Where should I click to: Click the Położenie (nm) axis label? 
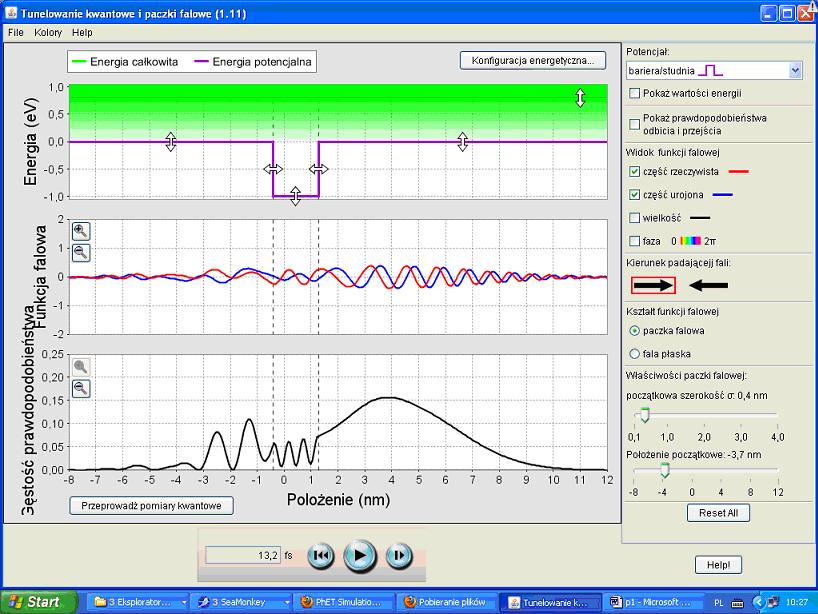[339, 500]
